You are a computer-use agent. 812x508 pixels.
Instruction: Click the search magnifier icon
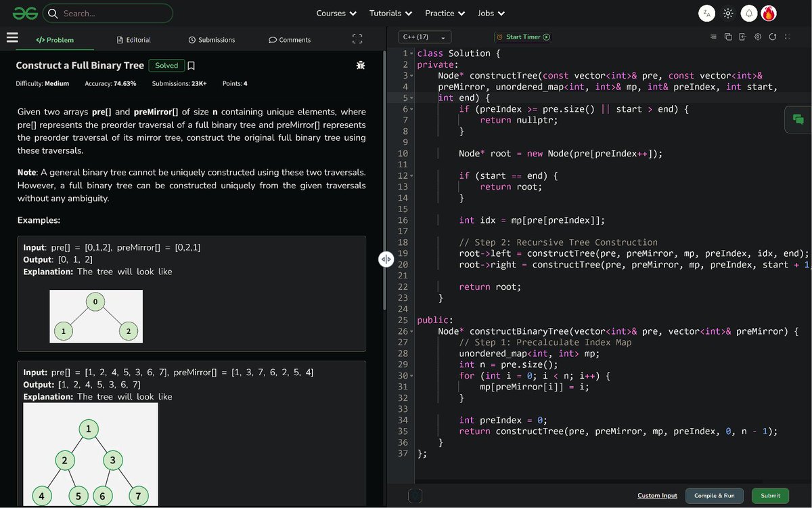coord(53,13)
